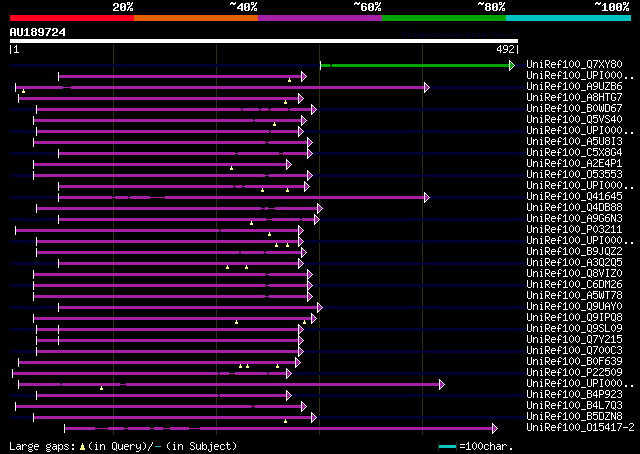Click the 492 query end position label
Image resolution: width=640 pixels, height=454 pixels.
click(505, 49)
